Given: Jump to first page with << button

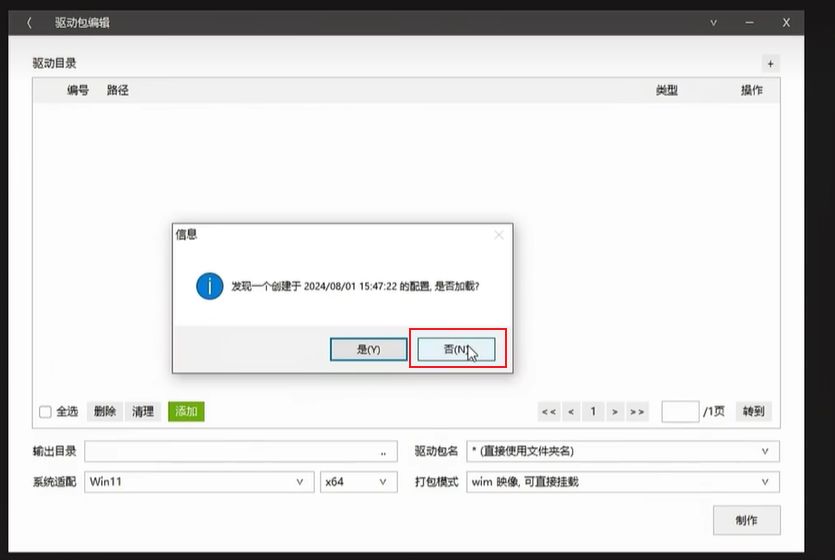Looking at the screenshot, I should coord(548,411).
